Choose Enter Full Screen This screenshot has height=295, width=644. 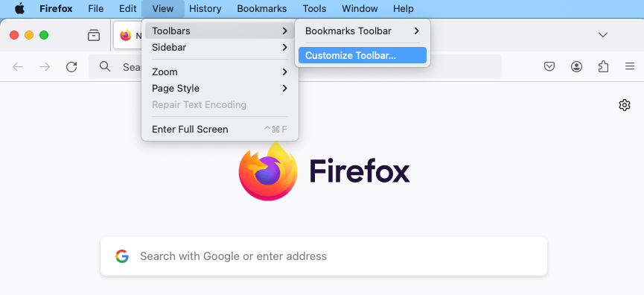tap(220, 130)
